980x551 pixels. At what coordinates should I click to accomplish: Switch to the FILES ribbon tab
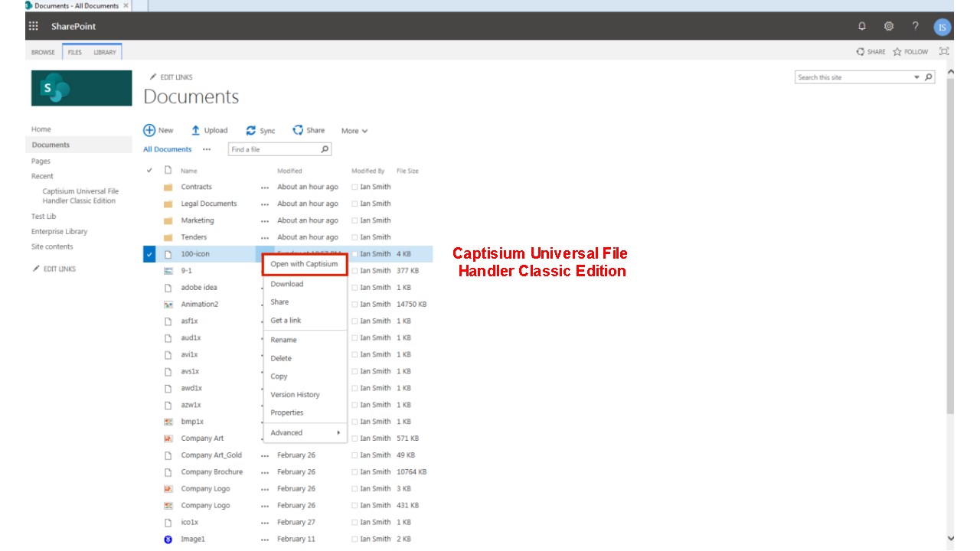pyautogui.click(x=75, y=52)
